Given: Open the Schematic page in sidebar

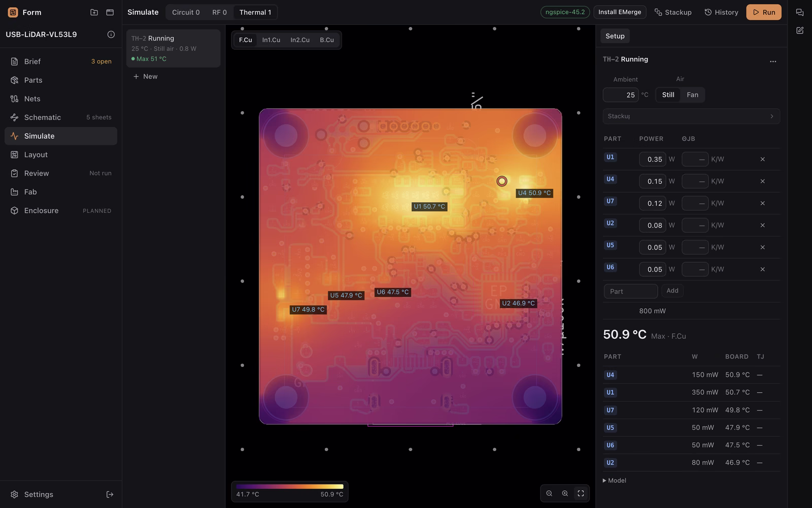Looking at the screenshot, I should tap(61, 117).
